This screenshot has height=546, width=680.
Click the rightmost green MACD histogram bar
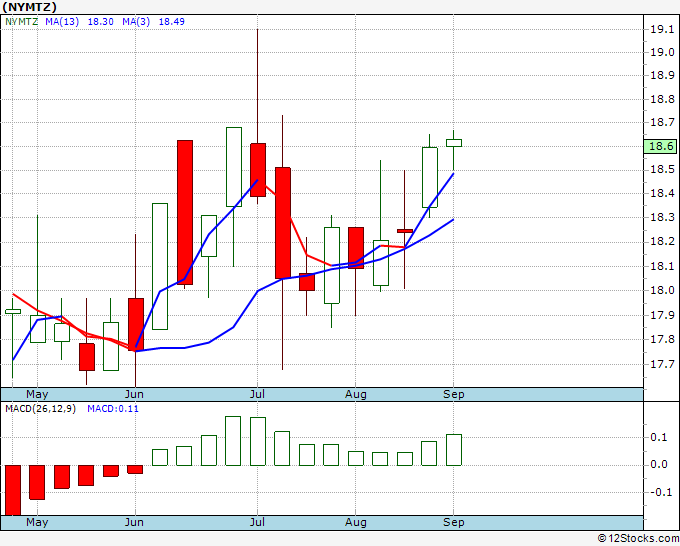[x=454, y=450]
